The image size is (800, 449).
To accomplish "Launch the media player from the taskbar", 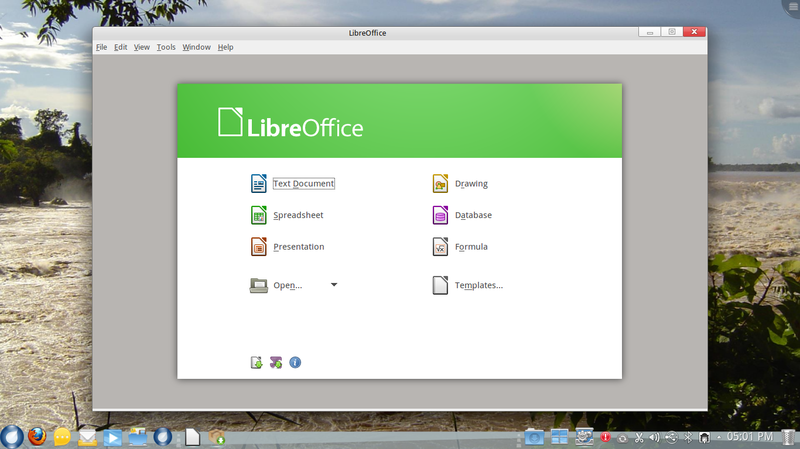I will [x=112, y=438].
